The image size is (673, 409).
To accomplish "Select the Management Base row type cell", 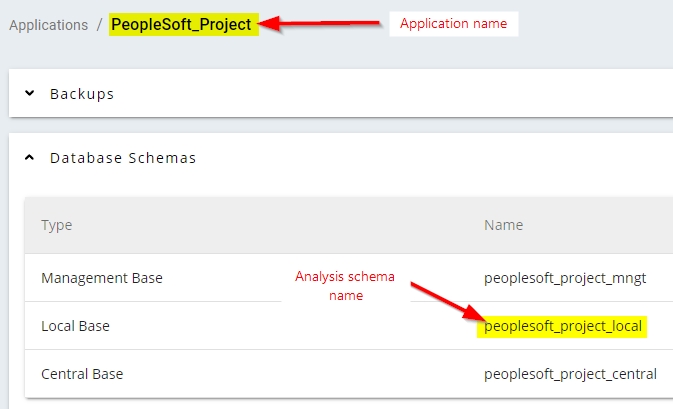I will [101, 278].
